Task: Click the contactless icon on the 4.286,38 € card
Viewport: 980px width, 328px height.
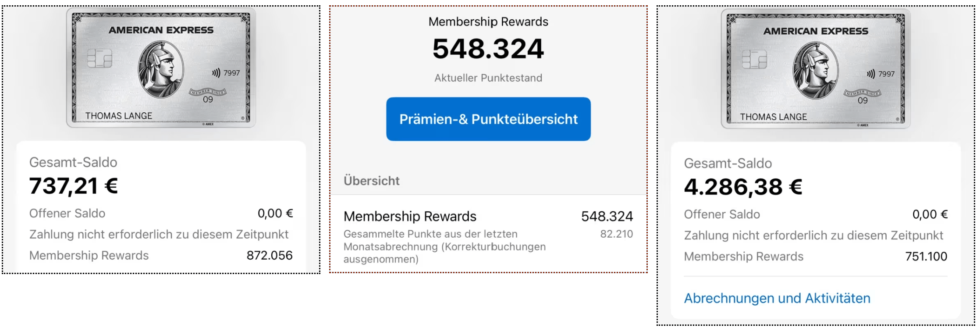Action: (871, 74)
